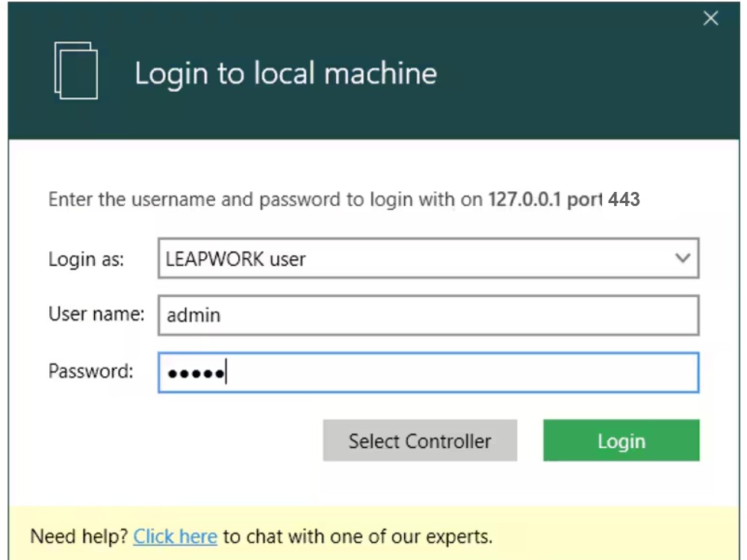
Task: Focus the User name field
Action: click(428, 315)
